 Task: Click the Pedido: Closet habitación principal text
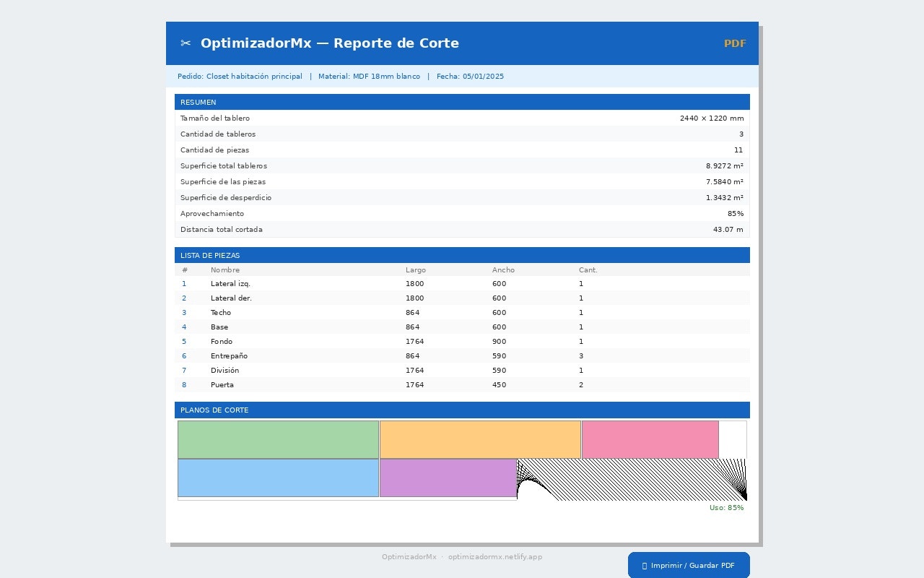(x=240, y=76)
